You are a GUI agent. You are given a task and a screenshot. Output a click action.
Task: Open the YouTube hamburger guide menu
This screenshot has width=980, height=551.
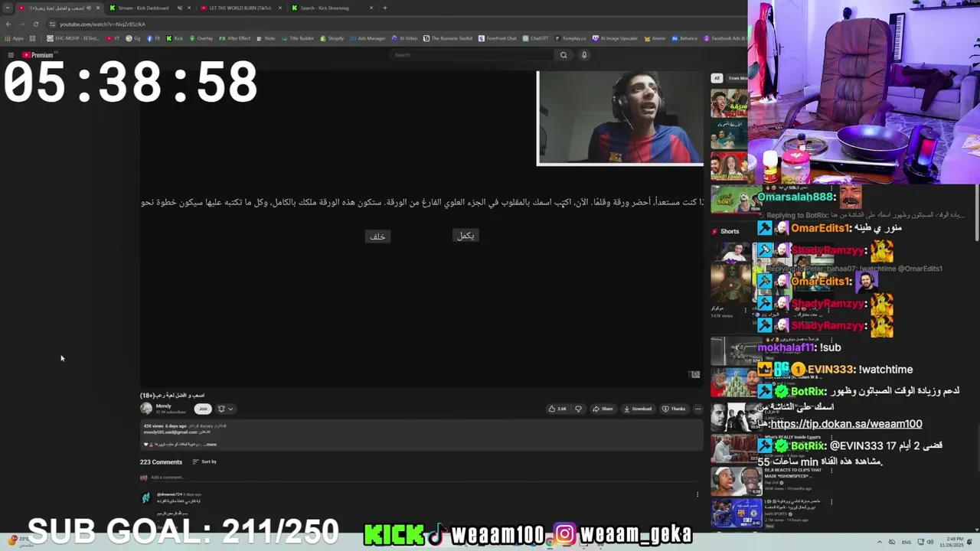pyautogui.click(x=11, y=55)
